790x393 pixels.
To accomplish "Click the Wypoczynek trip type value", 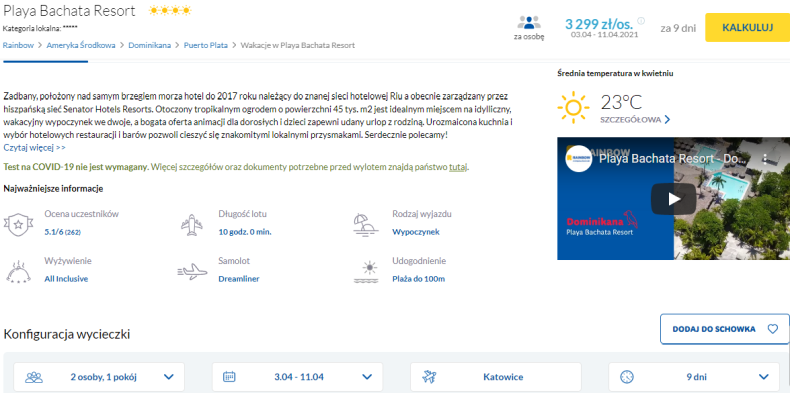I will click(416, 232).
